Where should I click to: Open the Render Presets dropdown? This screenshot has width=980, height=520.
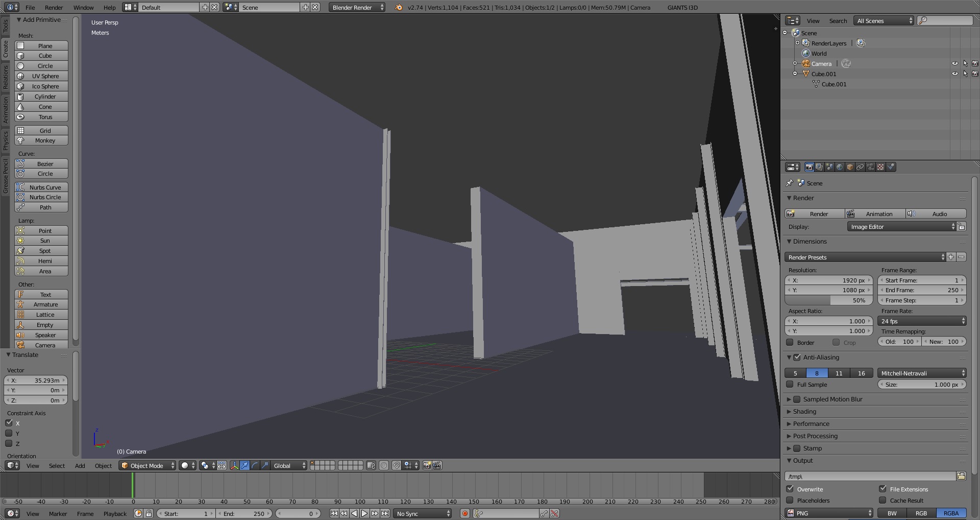pyautogui.click(x=865, y=257)
